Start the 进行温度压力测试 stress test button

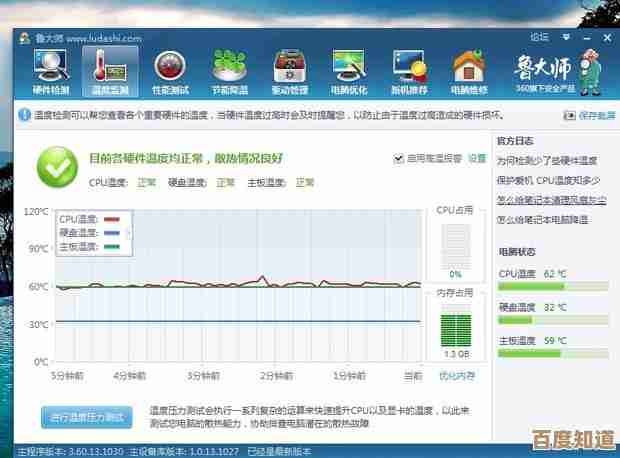pos(87,417)
